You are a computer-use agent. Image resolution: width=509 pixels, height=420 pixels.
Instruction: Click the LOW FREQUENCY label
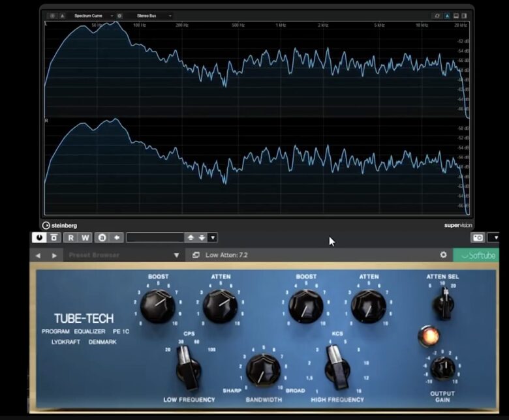[x=189, y=400]
